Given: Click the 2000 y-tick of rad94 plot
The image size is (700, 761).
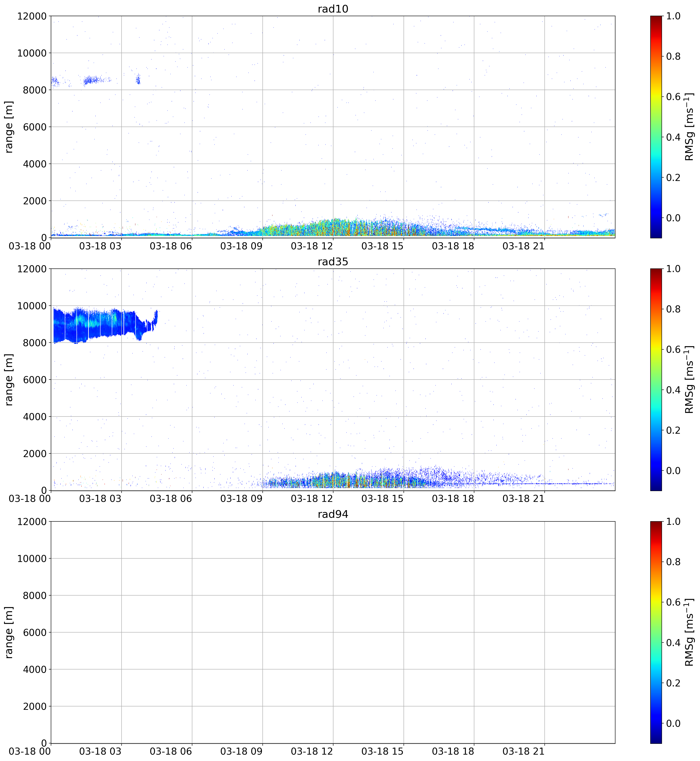Looking at the screenshot, I should 35,706.
